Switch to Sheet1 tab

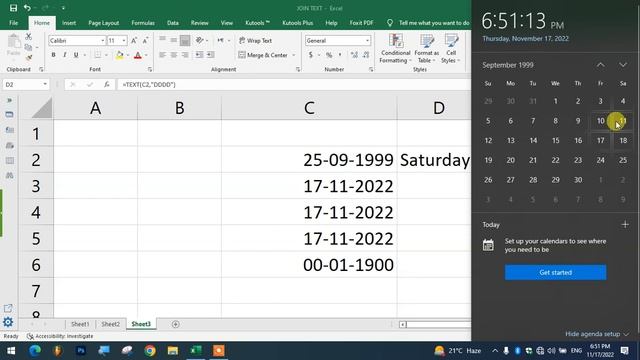click(80, 324)
